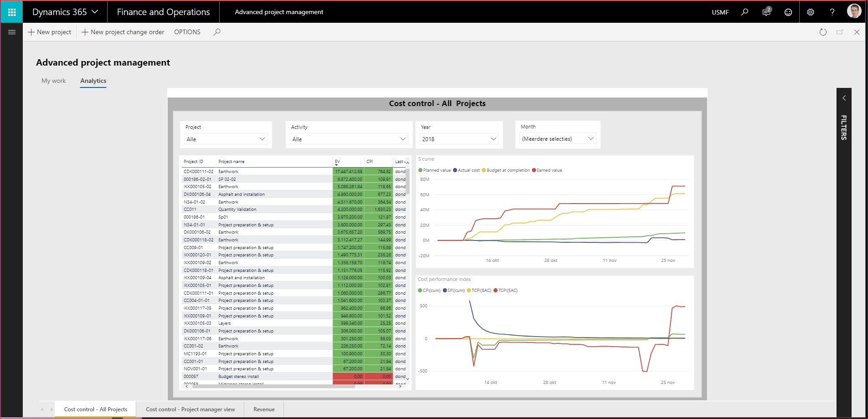Click the search icon in top bar
Screen dimensions: 868x419
click(x=745, y=12)
